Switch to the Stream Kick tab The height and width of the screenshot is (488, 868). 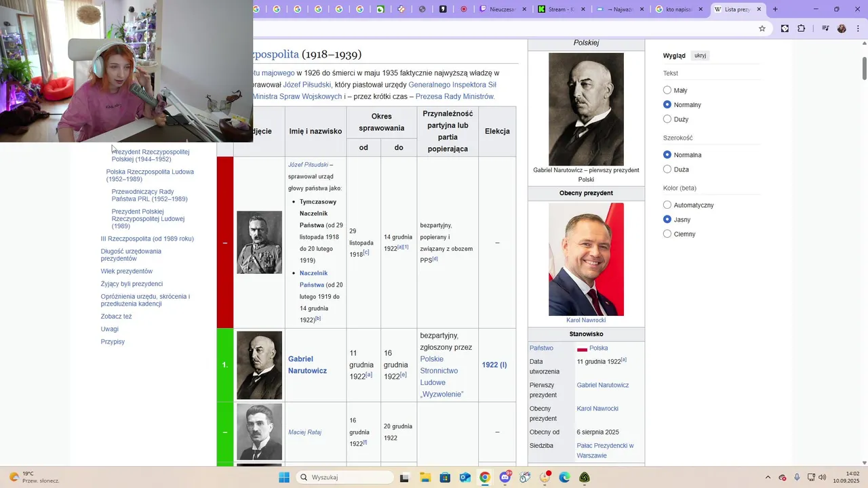coord(561,9)
